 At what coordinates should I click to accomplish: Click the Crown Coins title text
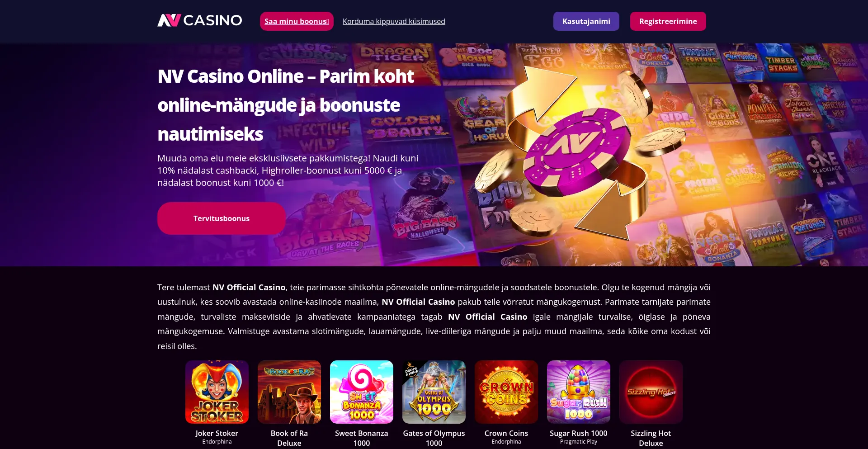[x=506, y=433]
